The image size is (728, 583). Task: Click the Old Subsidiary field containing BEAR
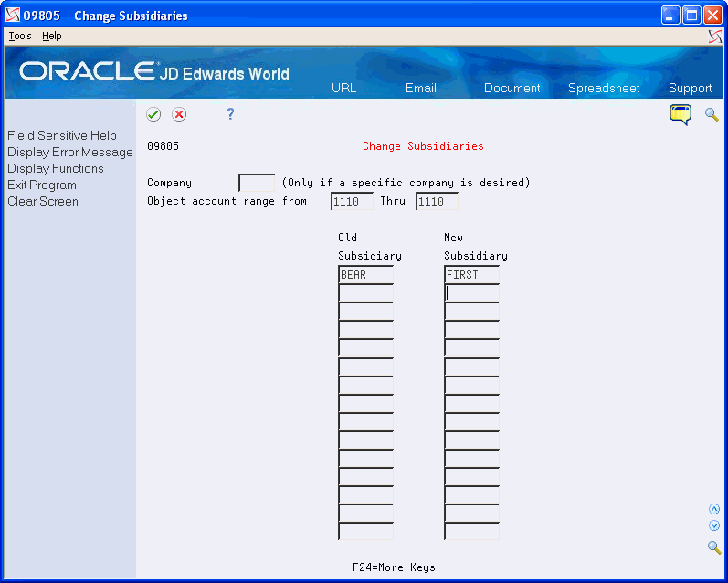click(x=366, y=274)
